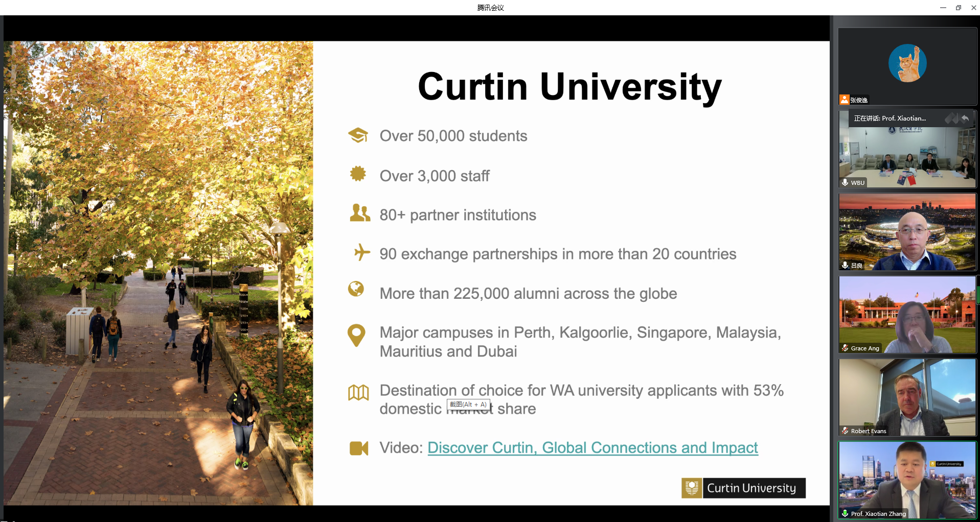Toggle the WBU microphone icon
The width and height of the screenshot is (980, 522).
[845, 182]
